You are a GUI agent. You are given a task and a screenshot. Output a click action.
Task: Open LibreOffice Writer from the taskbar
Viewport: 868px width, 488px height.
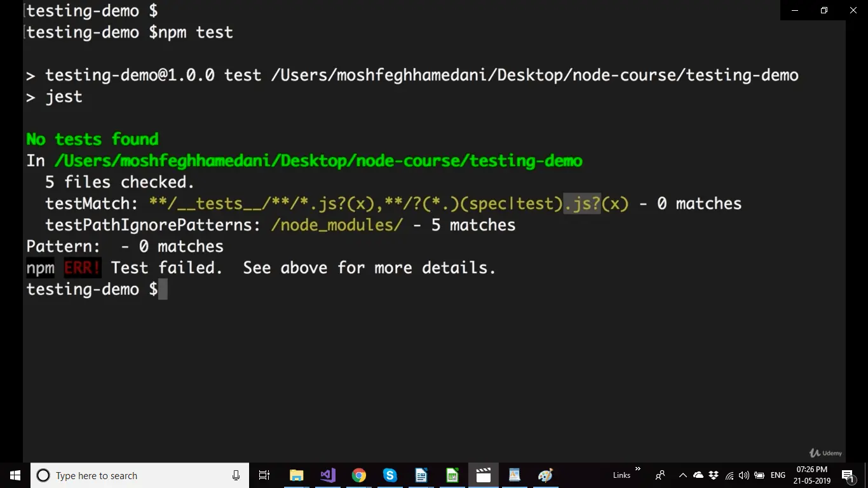pos(421,475)
